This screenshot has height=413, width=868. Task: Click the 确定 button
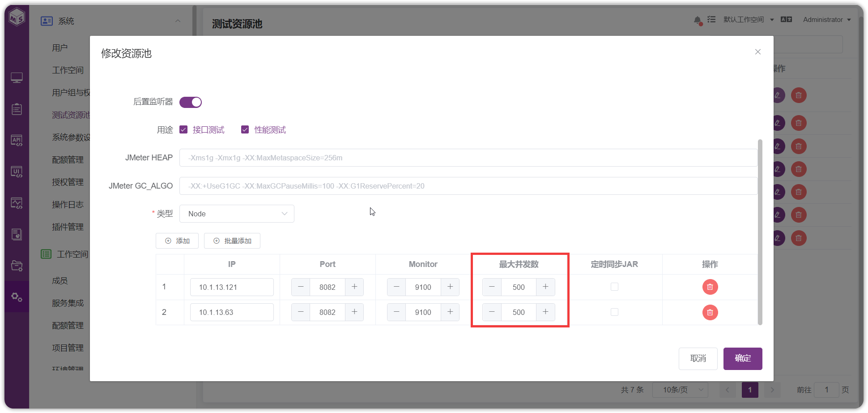[743, 359]
